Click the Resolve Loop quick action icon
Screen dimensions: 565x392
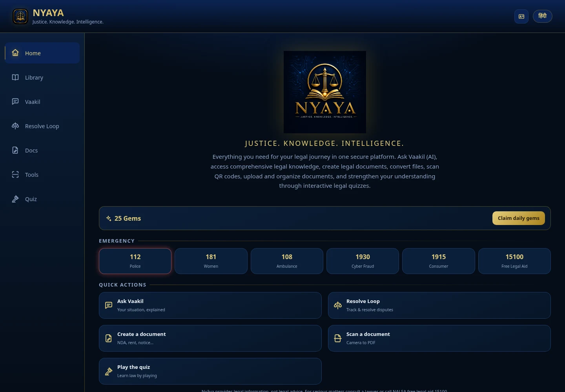pyautogui.click(x=338, y=305)
